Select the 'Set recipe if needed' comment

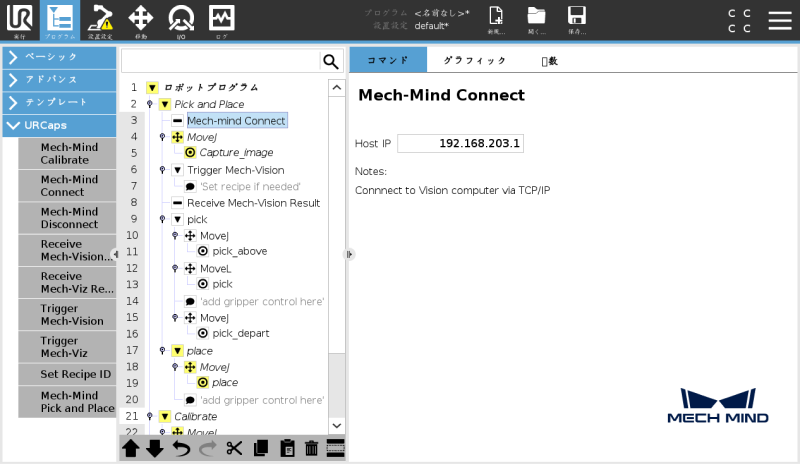[x=250, y=187]
